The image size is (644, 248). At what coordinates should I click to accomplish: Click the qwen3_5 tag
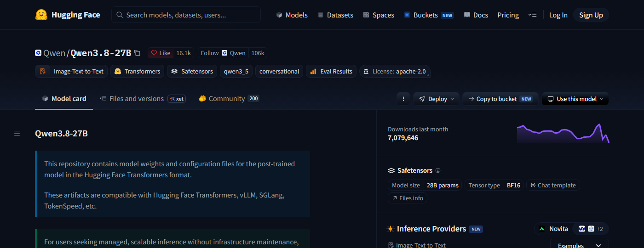[x=236, y=71]
